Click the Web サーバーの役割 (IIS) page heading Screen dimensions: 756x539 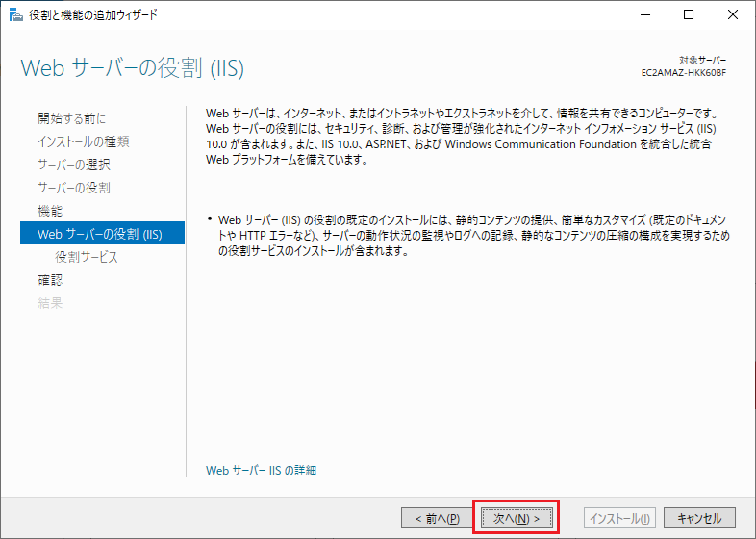point(132,68)
